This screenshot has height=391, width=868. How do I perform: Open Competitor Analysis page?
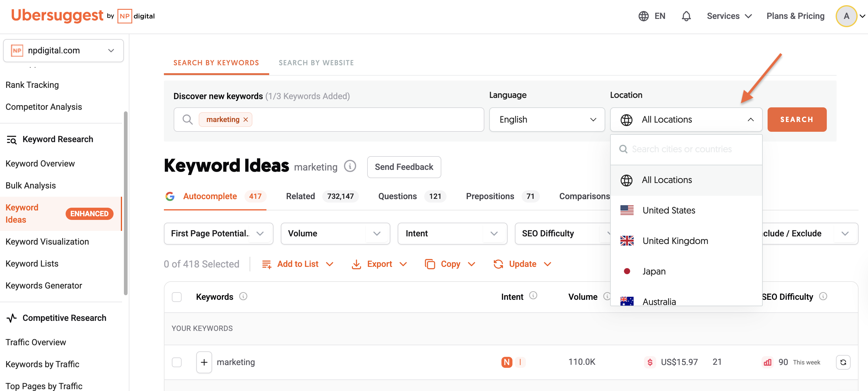coord(43,107)
